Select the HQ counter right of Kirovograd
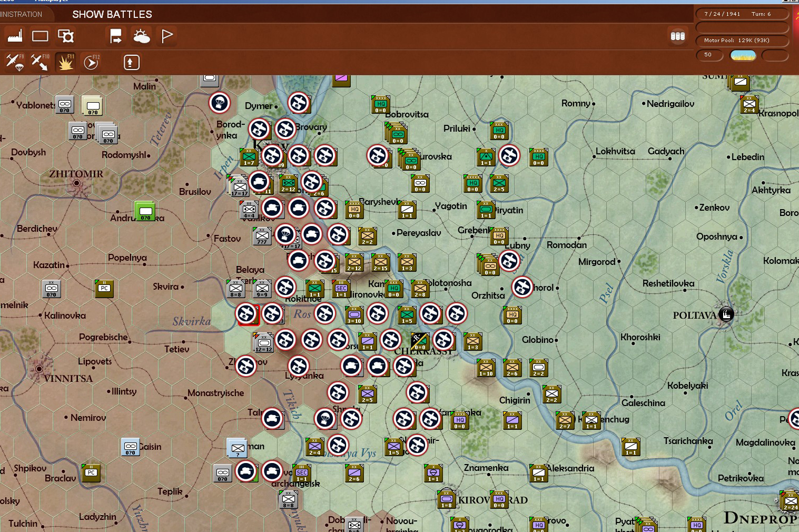799x532 pixels. 499,500
